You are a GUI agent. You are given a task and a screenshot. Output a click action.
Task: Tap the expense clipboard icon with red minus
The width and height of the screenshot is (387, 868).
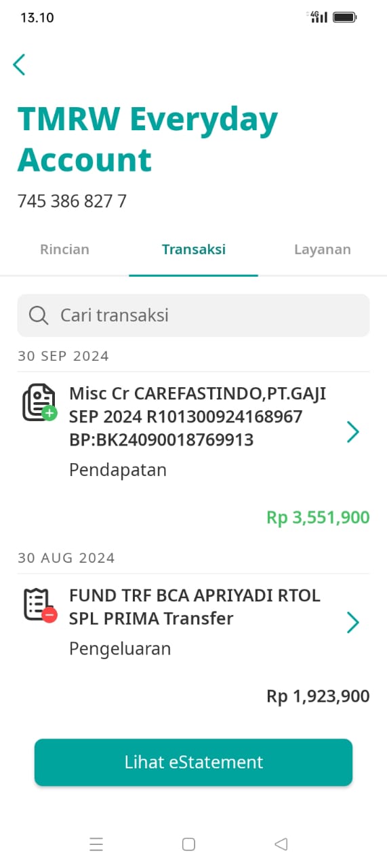(40, 605)
